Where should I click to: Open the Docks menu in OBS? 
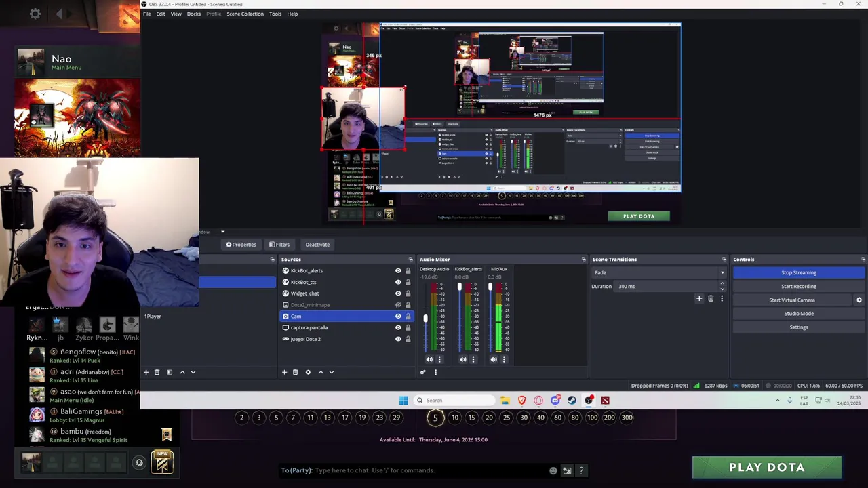click(194, 14)
